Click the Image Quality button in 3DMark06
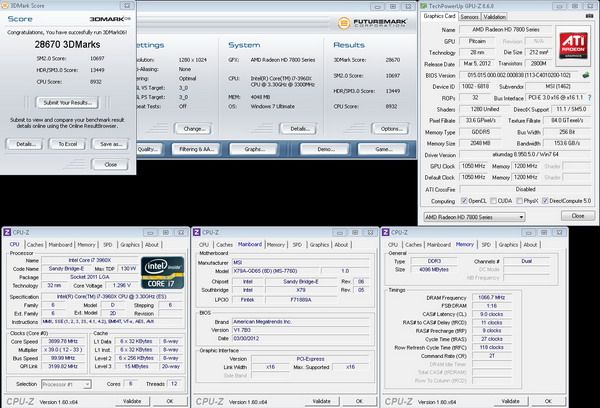600x408 pixels. click(x=148, y=149)
